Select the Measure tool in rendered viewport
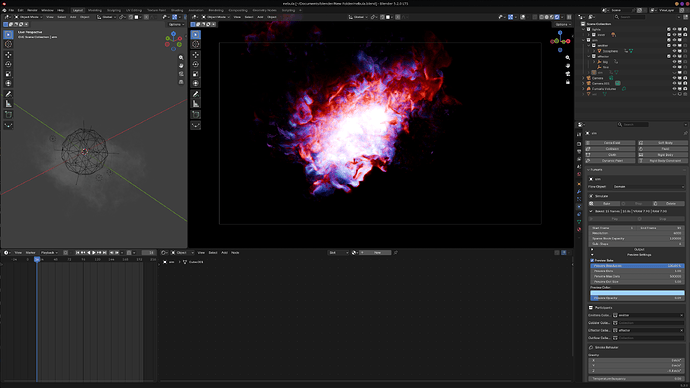The width and height of the screenshot is (690, 388). (196, 104)
